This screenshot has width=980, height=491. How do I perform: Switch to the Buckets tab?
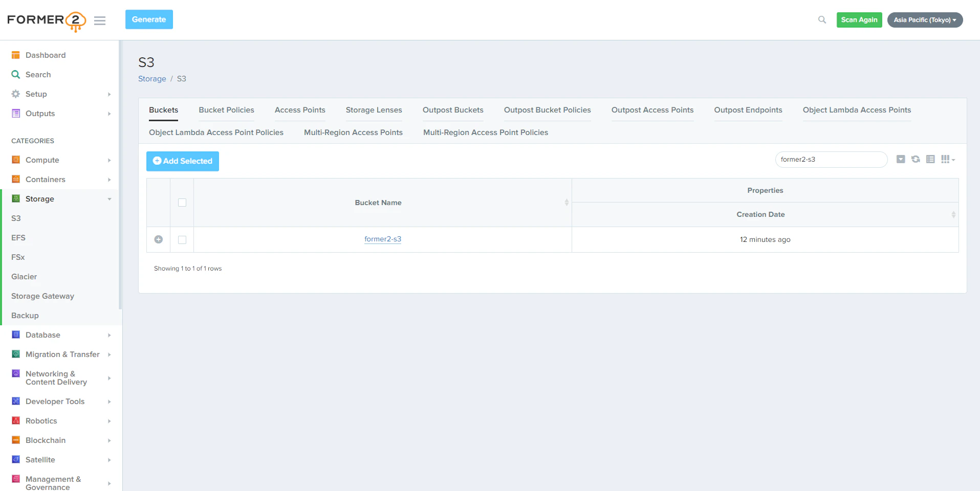pyautogui.click(x=164, y=110)
